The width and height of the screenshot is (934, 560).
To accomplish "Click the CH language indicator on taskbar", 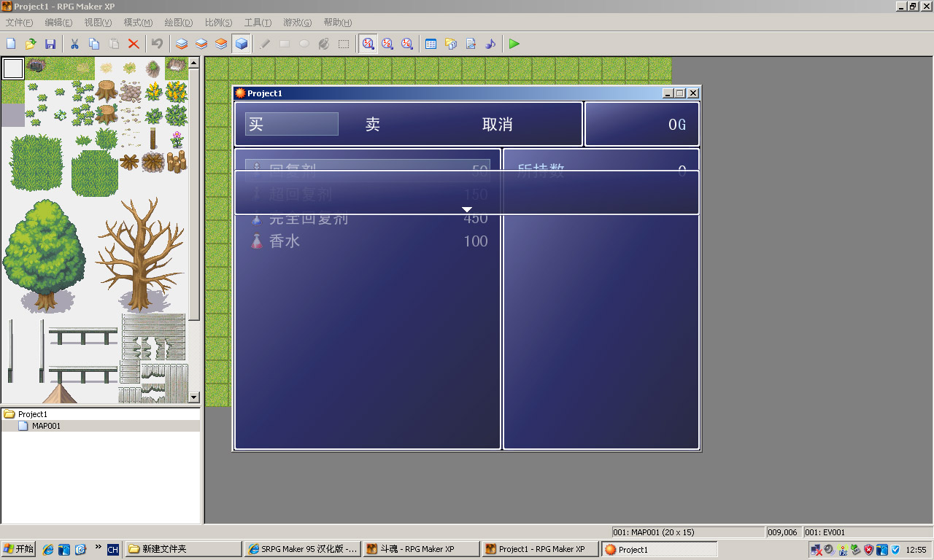I will click(x=113, y=550).
